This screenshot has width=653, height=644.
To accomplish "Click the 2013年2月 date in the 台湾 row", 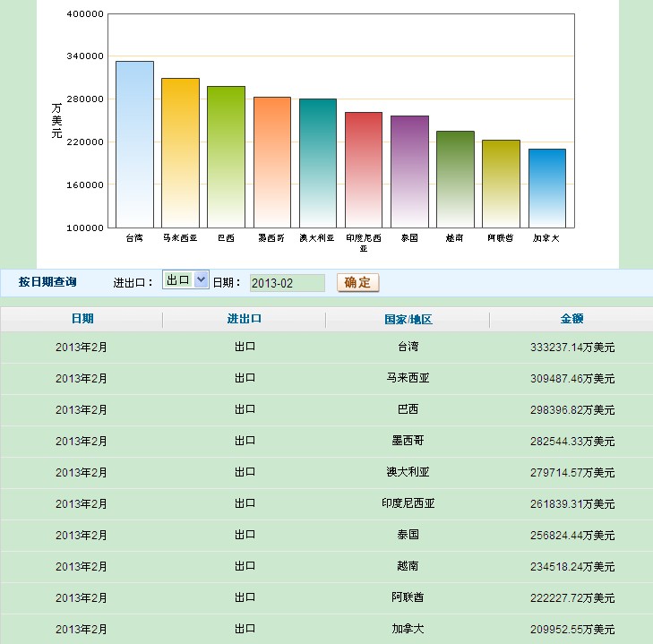I will pos(82,347).
